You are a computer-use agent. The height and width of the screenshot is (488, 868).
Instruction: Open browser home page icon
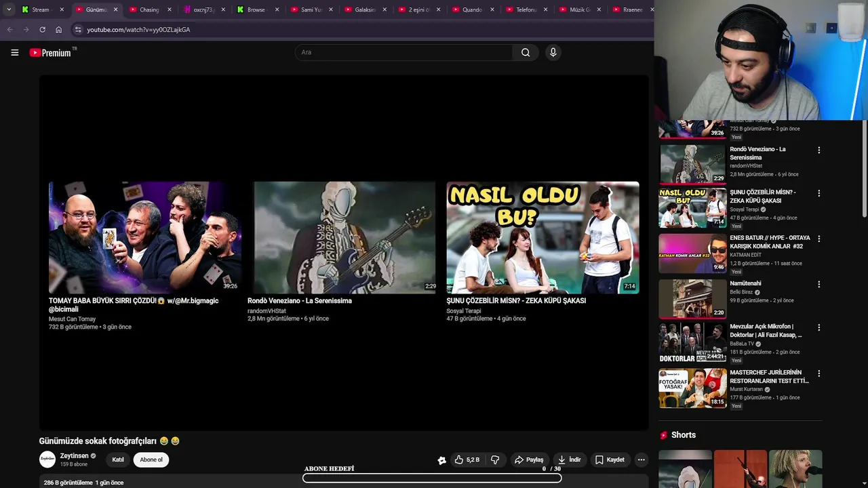pos(58,30)
